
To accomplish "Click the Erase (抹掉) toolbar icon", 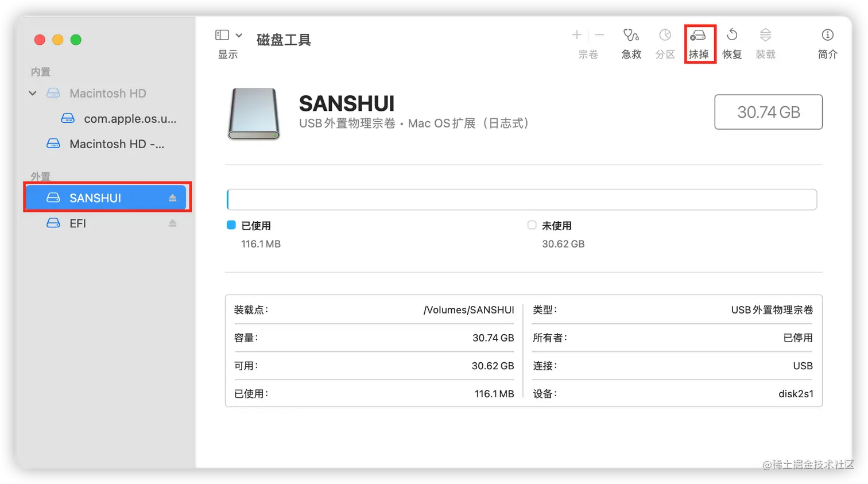I will coord(698,36).
